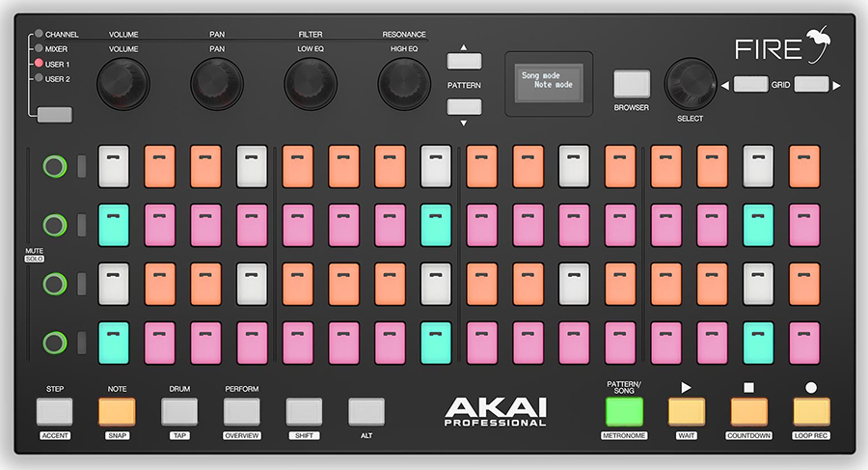
Task: Toggle the mute/solo button for pad row four
Action: (55, 343)
